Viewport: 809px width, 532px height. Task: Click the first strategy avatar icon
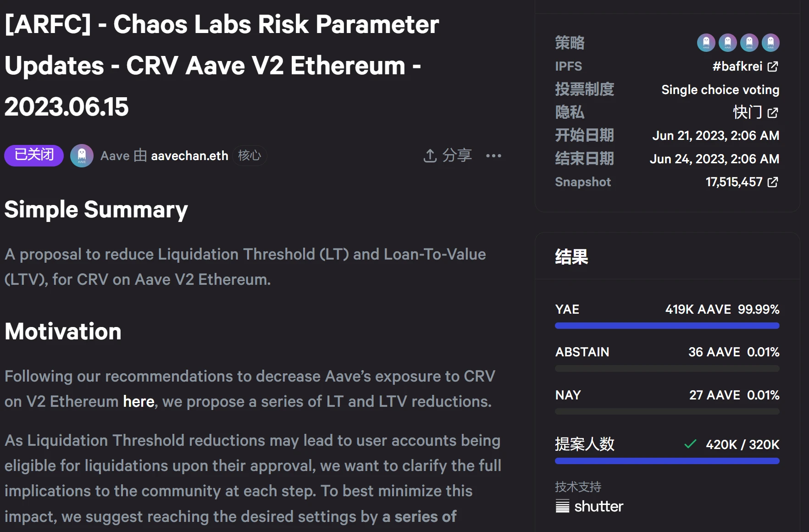706,43
